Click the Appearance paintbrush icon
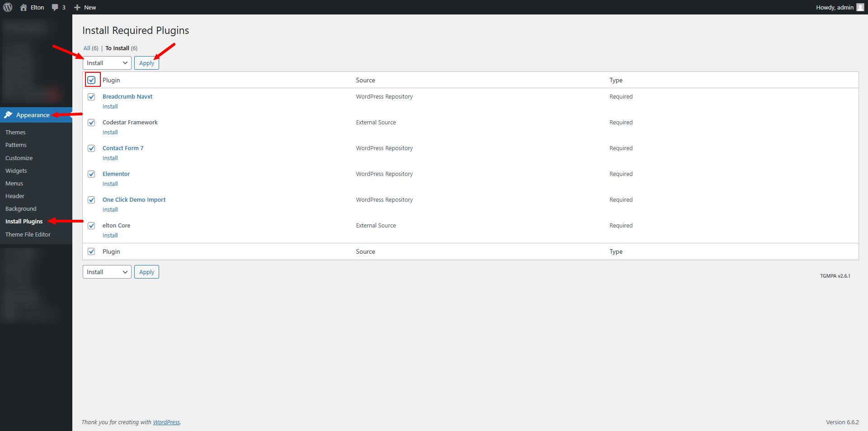868x431 pixels. pos(8,115)
